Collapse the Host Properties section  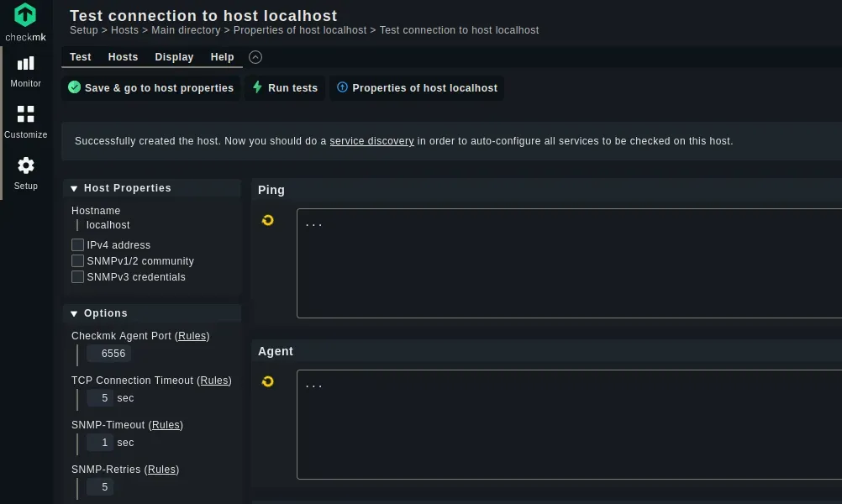click(x=74, y=188)
